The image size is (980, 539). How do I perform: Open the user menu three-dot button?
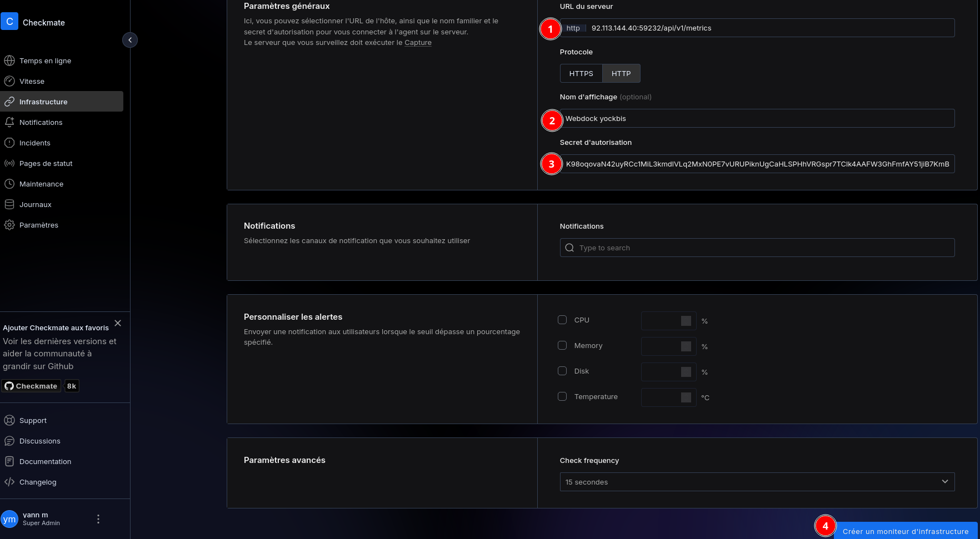point(98,519)
